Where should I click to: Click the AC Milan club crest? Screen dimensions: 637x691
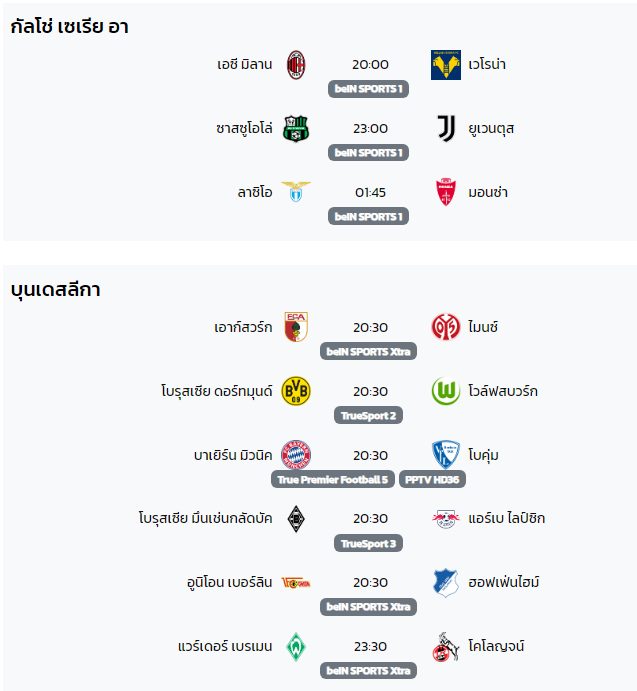point(296,65)
